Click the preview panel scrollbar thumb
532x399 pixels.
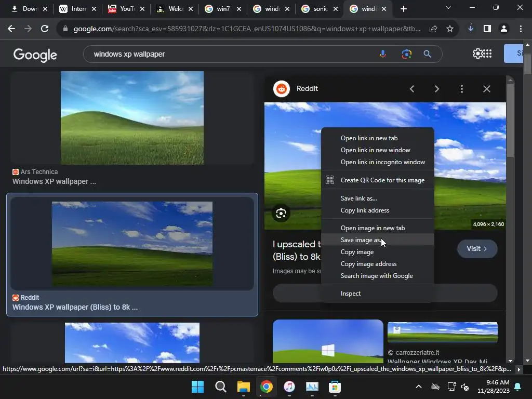(x=510, y=121)
